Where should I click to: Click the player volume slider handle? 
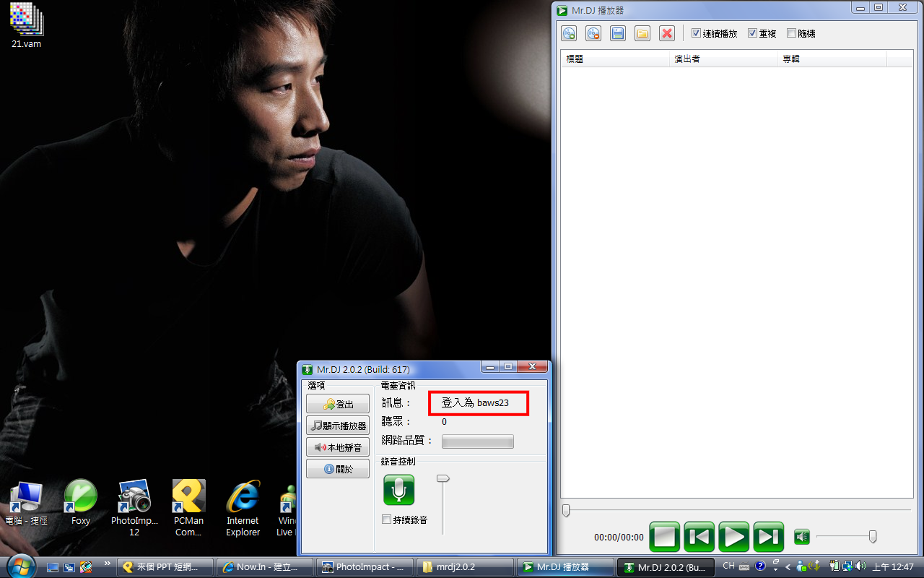point(873,536)
